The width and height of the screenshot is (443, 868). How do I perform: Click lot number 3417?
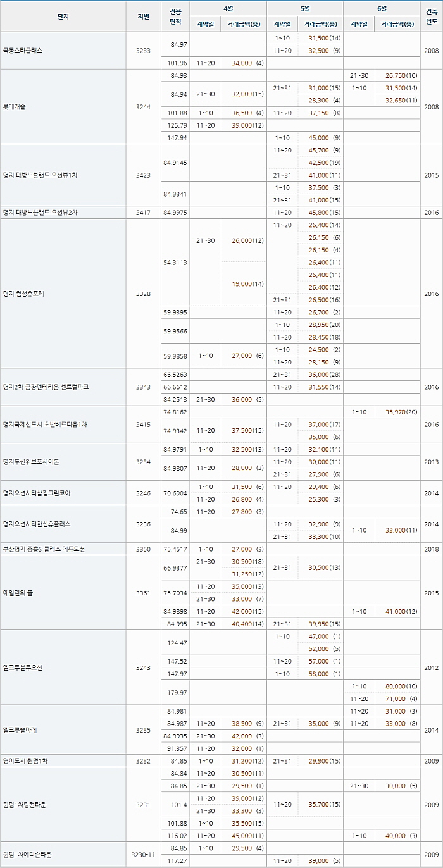tap(144, 213)
